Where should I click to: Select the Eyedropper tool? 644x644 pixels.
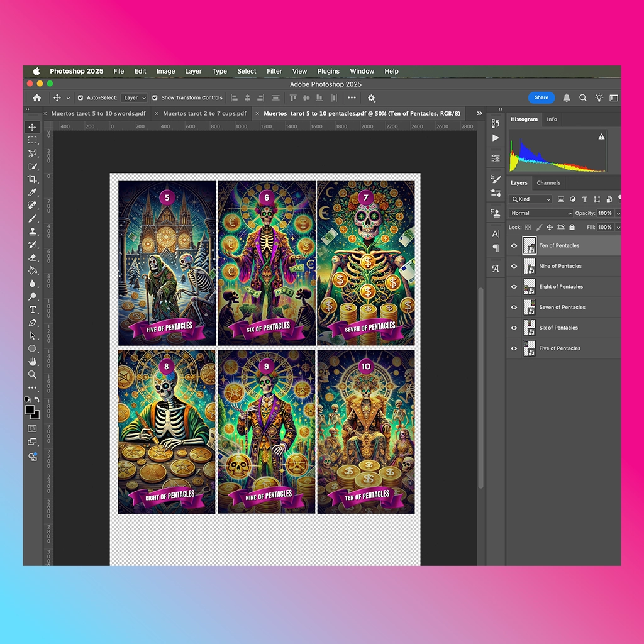(x=33, y=192)
